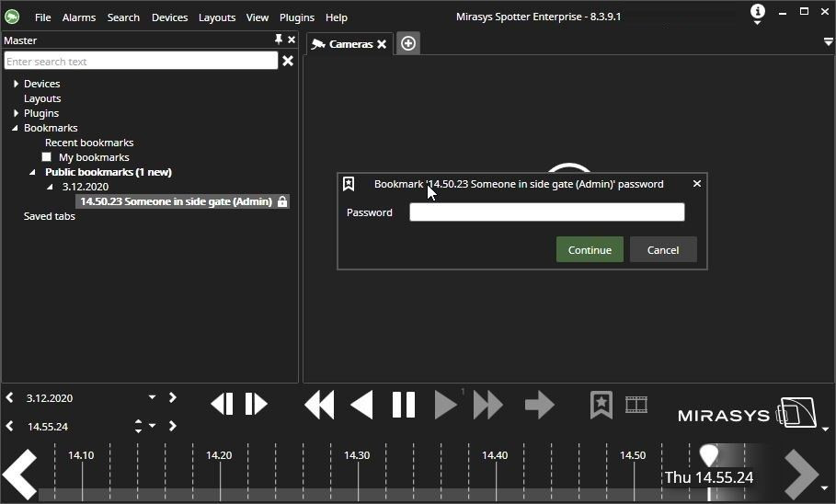Open the File menu
The height and width of the screenshot is (504, 836).
tap(42, 17)
